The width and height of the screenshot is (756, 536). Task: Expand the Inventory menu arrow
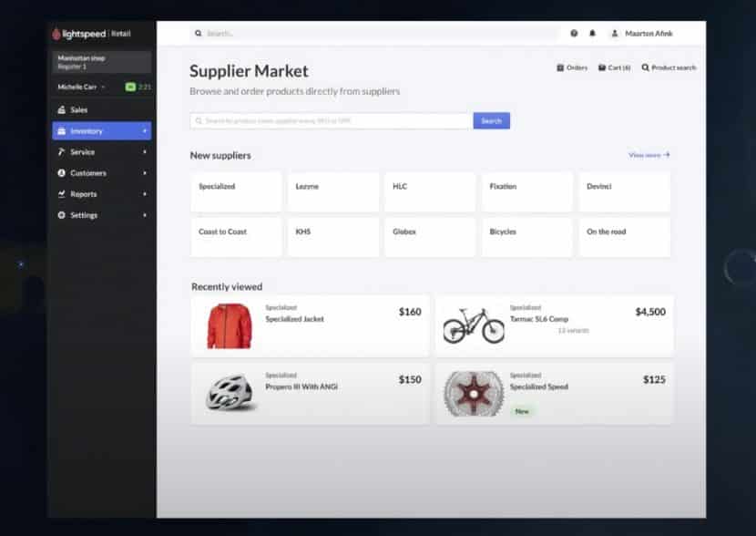[x=144, y=130]
